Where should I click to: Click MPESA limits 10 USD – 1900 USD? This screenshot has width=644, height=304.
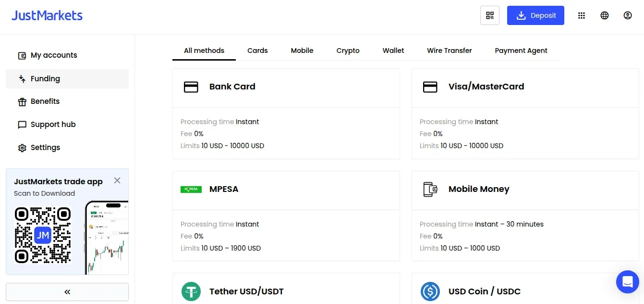(x=220, y=248)
